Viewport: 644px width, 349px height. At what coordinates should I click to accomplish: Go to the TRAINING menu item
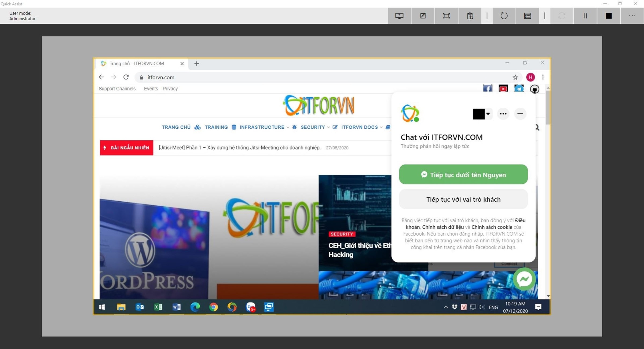coord(216,127)
